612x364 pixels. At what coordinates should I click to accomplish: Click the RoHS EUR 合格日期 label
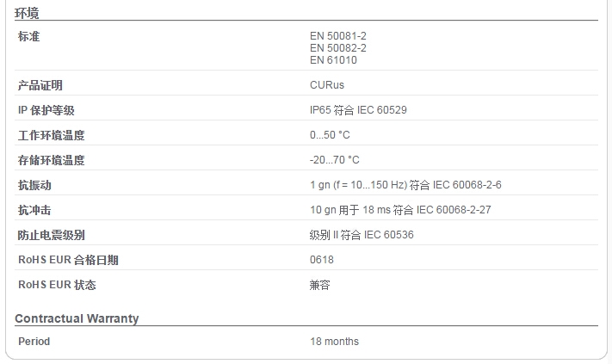click(x=68, y=260)
